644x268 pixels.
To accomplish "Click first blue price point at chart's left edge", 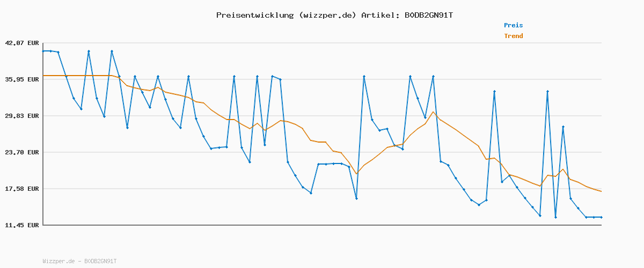I will pos(43,51).
